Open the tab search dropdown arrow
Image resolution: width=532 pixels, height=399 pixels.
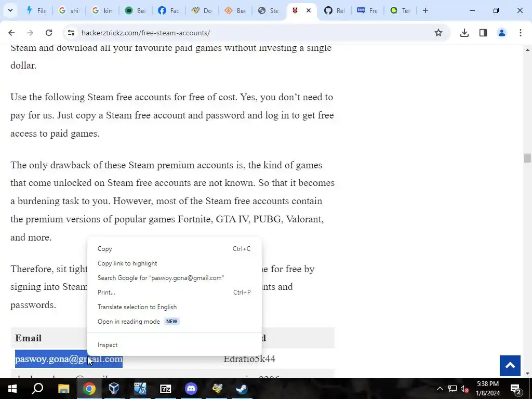coord(10,10)
